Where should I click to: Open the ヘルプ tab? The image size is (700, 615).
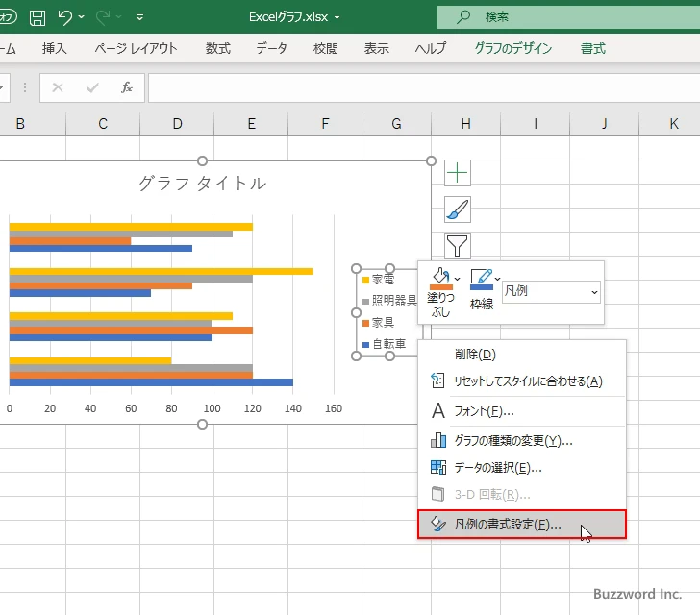click(431, 48)
